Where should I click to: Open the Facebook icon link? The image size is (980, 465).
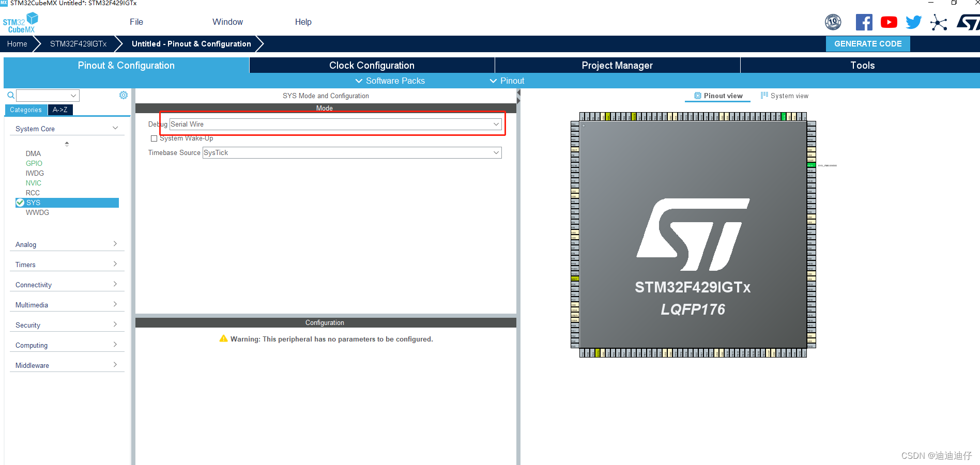click(x=864, y=22)
